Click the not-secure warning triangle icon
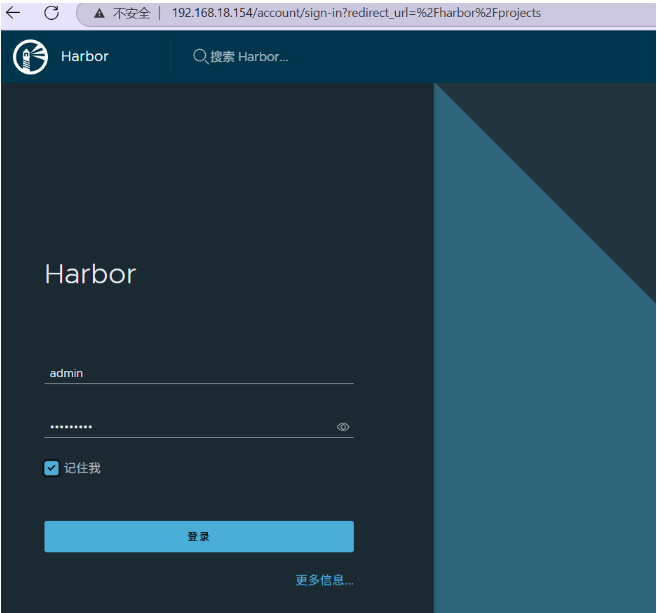This screenshot has width=657, height=613. click(99, 13)
